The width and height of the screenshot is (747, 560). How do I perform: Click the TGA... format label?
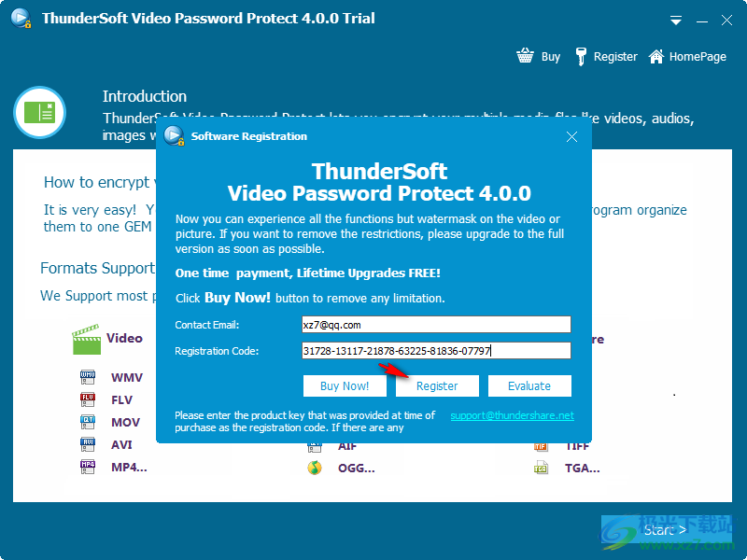582,469
